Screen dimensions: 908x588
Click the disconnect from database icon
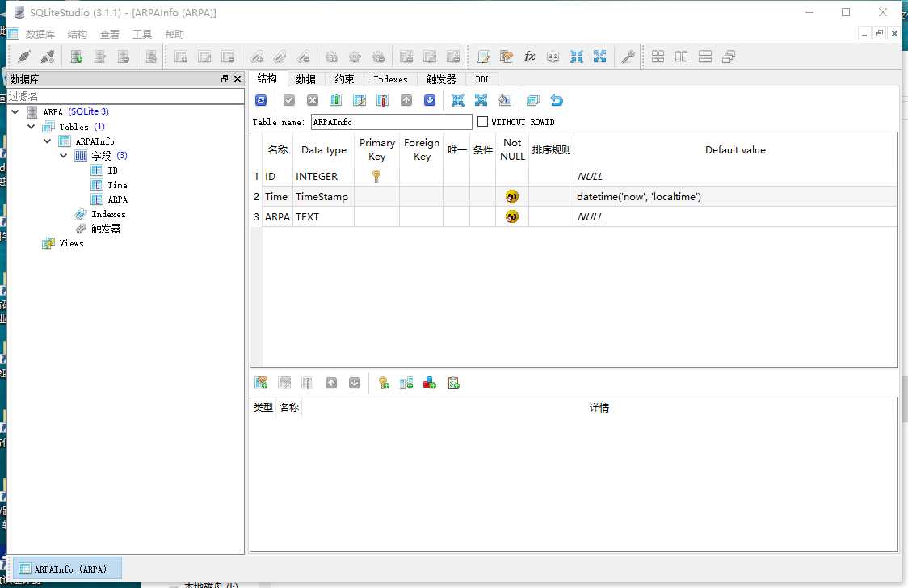pos(48,57)
